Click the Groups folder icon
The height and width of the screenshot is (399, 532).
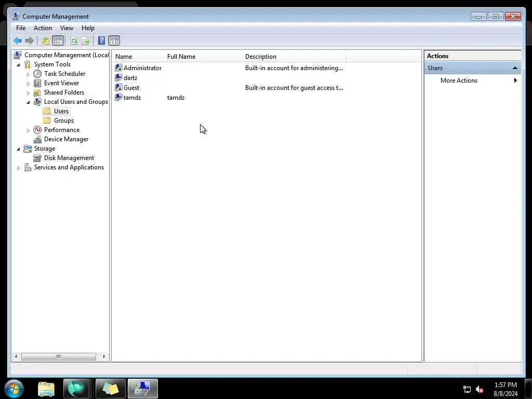click(47, 121)
